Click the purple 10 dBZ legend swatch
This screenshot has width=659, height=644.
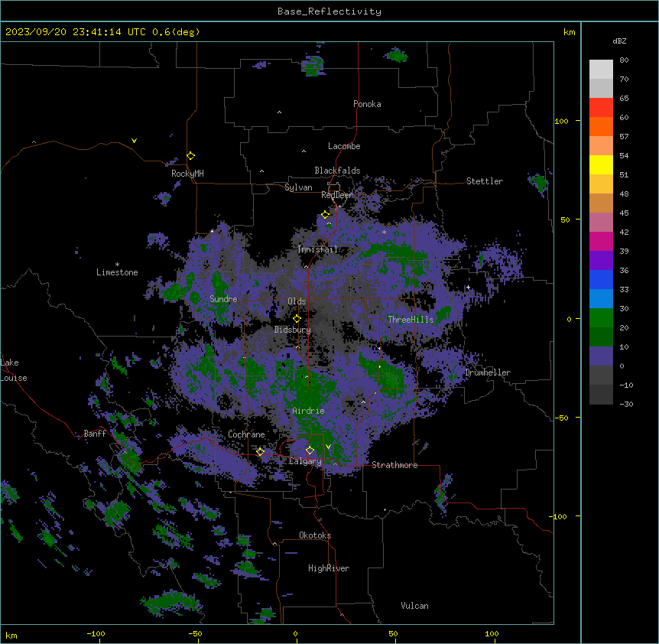601,356
